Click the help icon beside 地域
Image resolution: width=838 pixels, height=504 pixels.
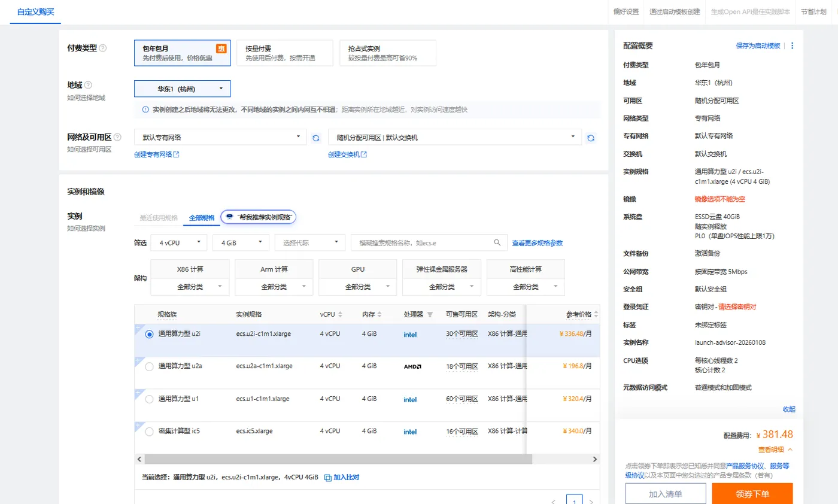coord(89,86)
